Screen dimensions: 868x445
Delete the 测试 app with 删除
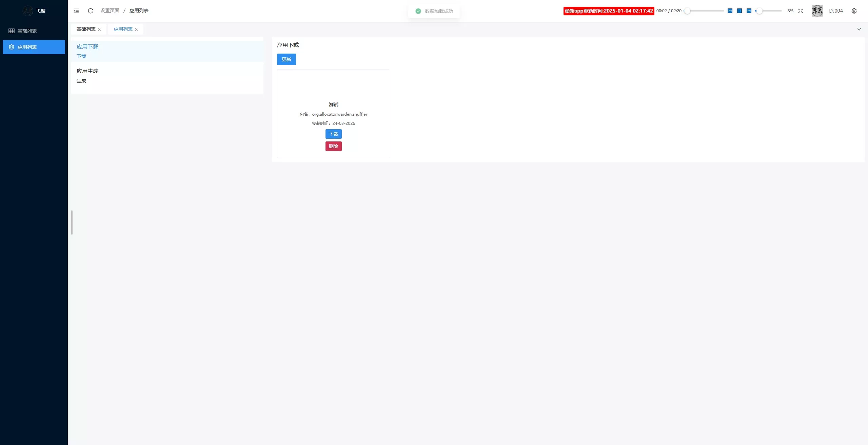click(333, 146)
